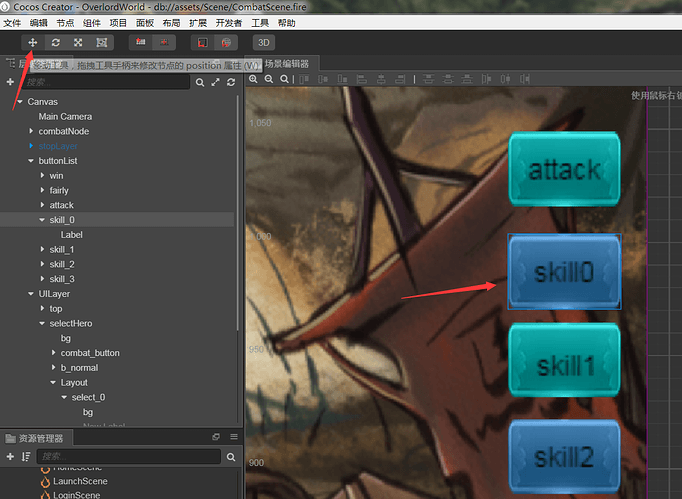
Task: Open the 开发者 menu
Action: click(229, 23)
